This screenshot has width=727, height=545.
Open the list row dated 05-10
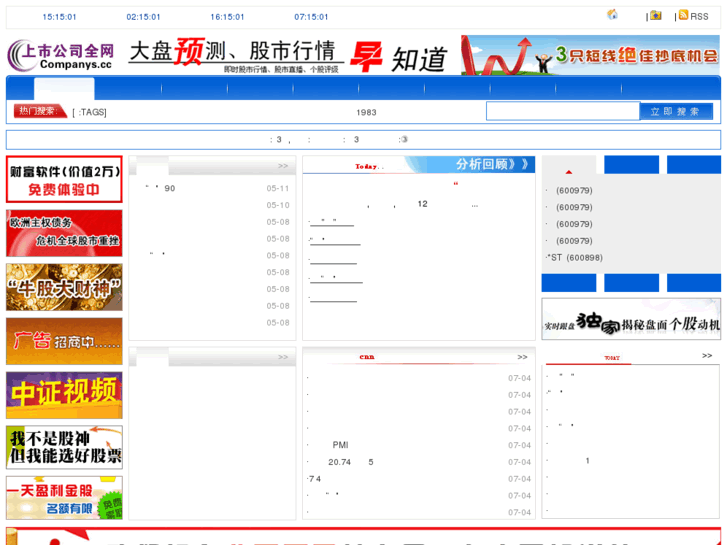[212, 205]
